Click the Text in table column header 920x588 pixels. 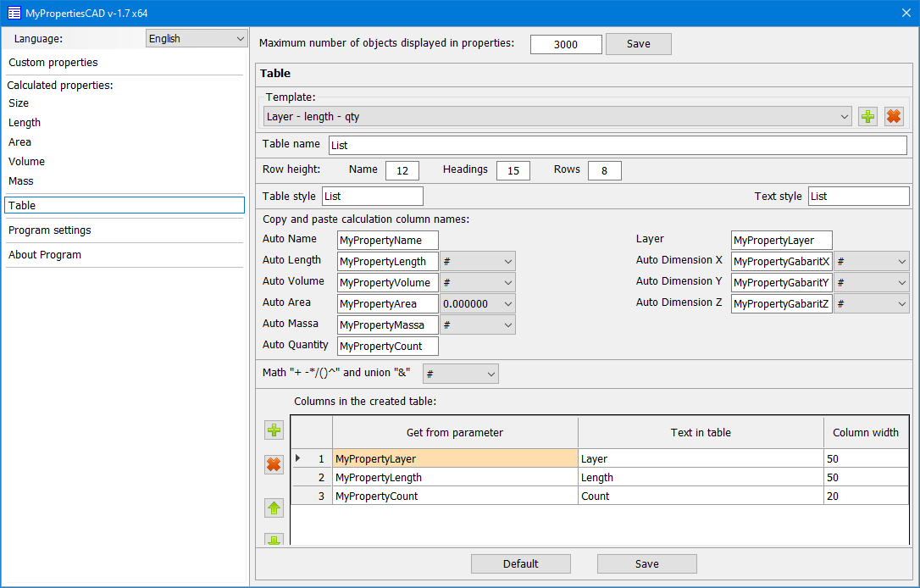pyautogui.click(x=701, y=433)
